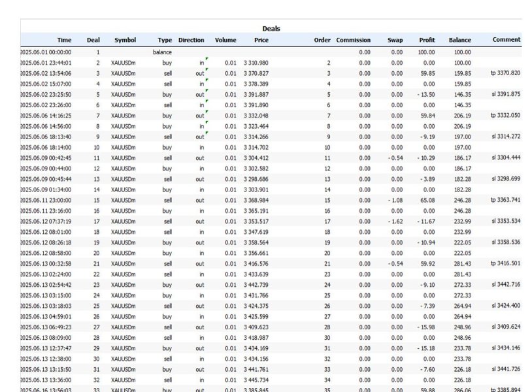
Task: Click the Volume column header
Action: [225, 40]
